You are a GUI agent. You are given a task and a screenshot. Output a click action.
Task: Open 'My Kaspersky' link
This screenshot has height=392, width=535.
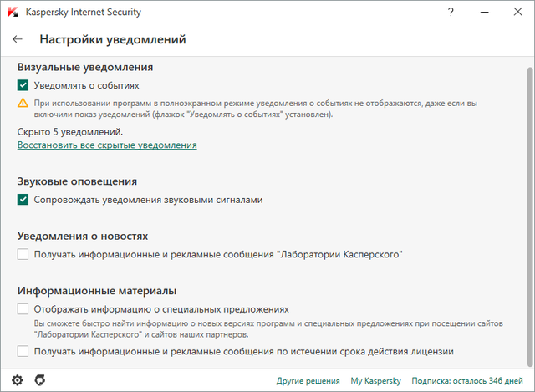pos(375,381)
